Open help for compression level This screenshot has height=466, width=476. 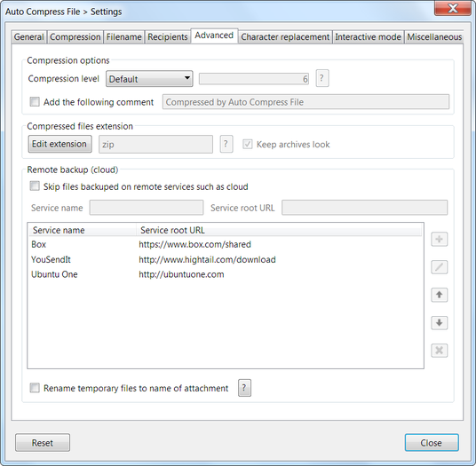click(x=322, y=78)
